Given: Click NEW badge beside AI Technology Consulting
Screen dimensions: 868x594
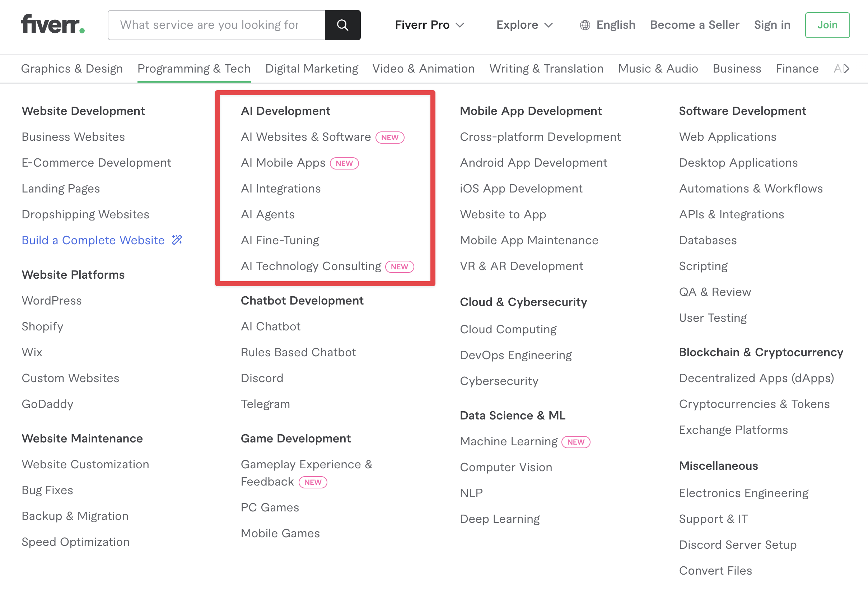Looking at the screenshot, I should tap(399, 267).
